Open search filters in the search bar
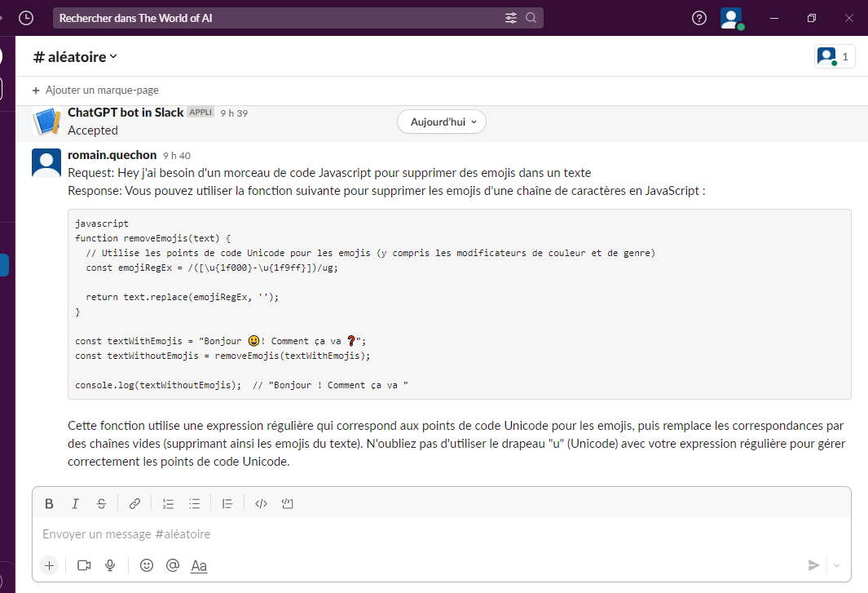The width and height of the screenshot is (868, 593). (x=511, y=18)
